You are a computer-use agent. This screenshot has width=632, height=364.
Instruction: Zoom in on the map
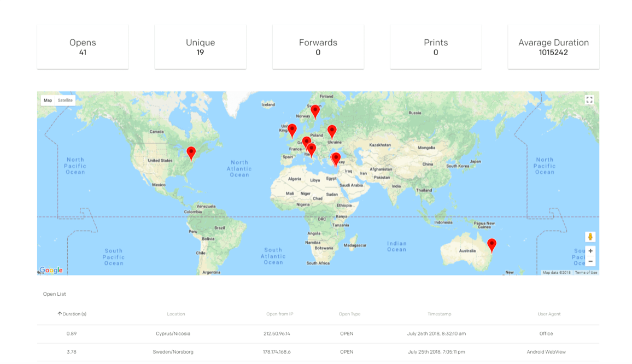point(590,251)
